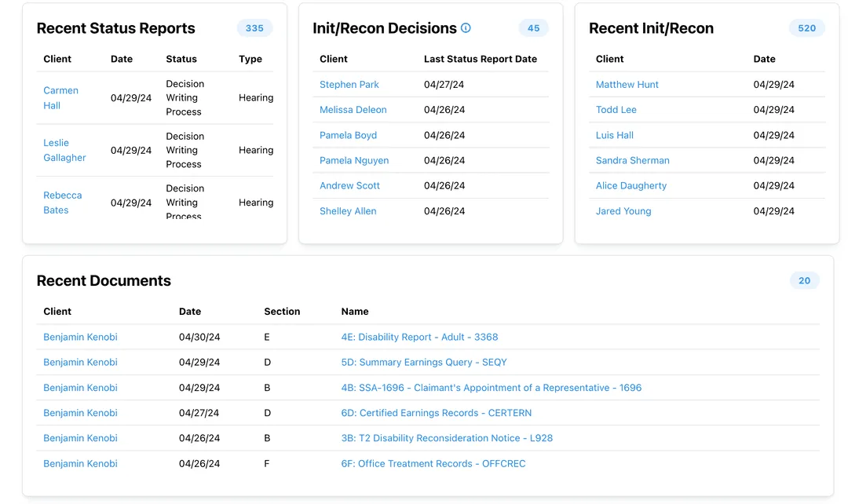The height and width of the screenshot is (504, 848).
Task: Click the 45 badge on Init/Recon Decisions
Action: [x=533, y=27]
